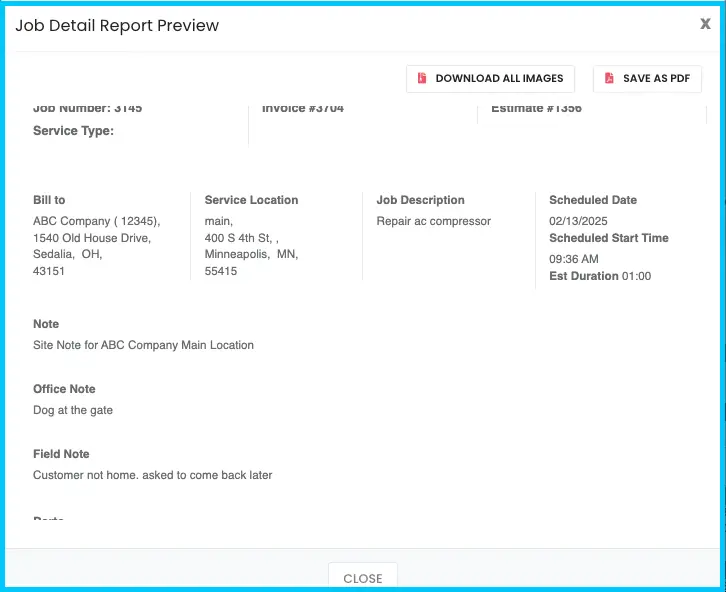Click the CLOSE button at the bottom
726x592 pixels.
point(363,577)
